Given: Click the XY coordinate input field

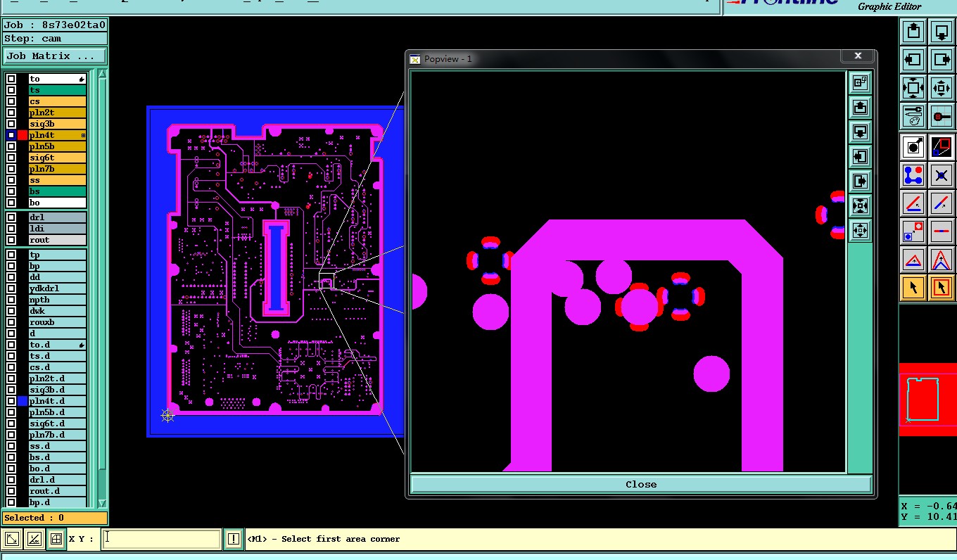Looking at the screenshot, I should (162, 539).
